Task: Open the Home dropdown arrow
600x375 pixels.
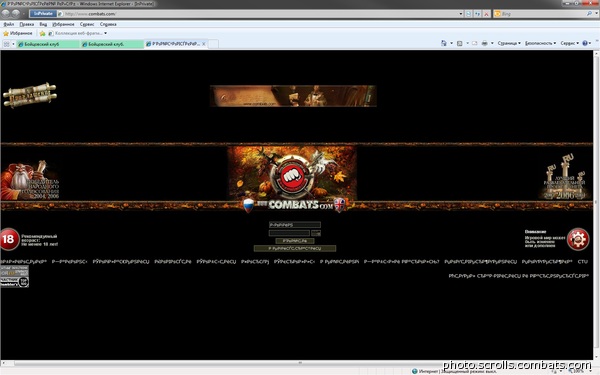Action: (452, 43)
